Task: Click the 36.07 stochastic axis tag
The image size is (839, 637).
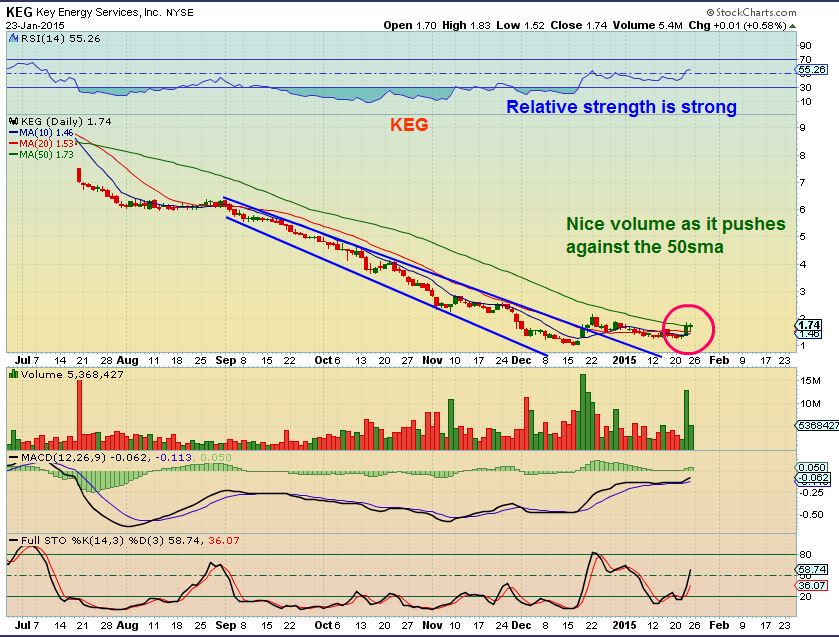Action: click(x=812, y=586)
